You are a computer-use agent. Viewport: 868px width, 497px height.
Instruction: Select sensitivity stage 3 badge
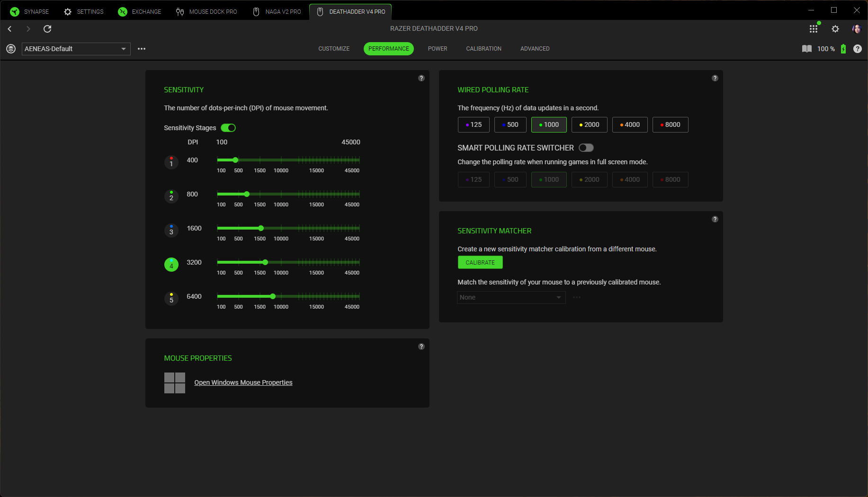click(171, 231)
